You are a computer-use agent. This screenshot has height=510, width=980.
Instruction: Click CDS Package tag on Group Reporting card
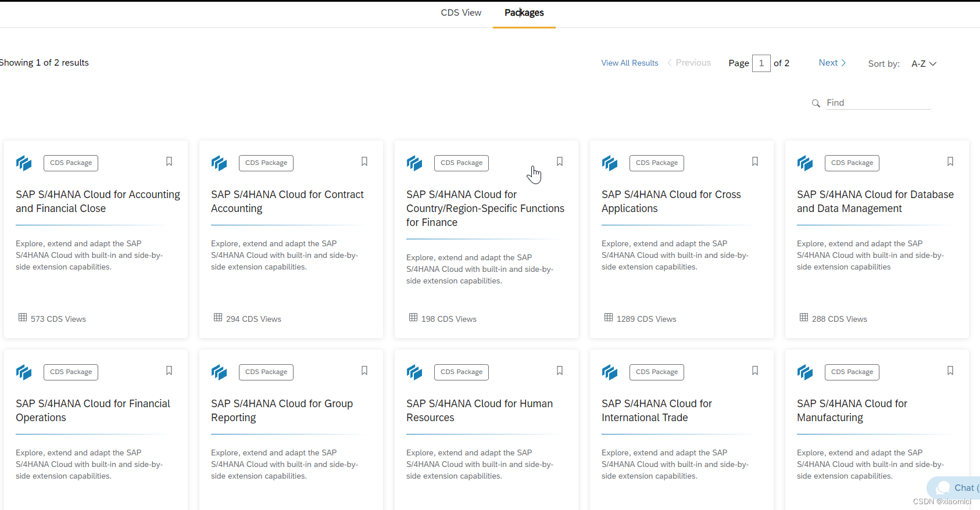click(x=266, y=372)
